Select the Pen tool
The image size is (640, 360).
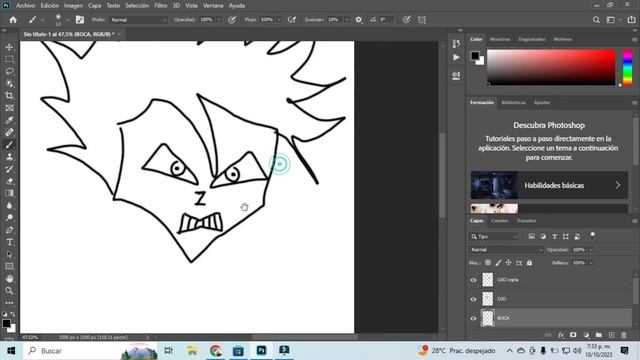click(x=9, y=230)
